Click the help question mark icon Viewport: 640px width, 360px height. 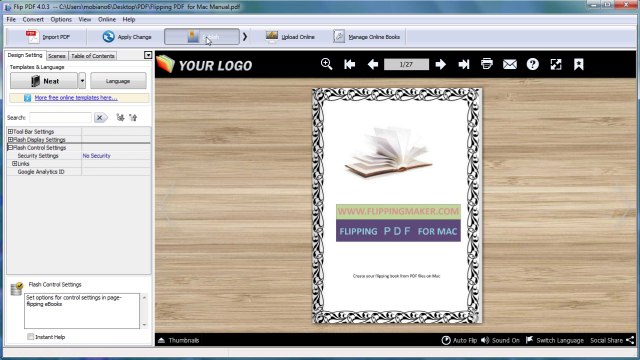pyautogui.click(x=533, y=64)
